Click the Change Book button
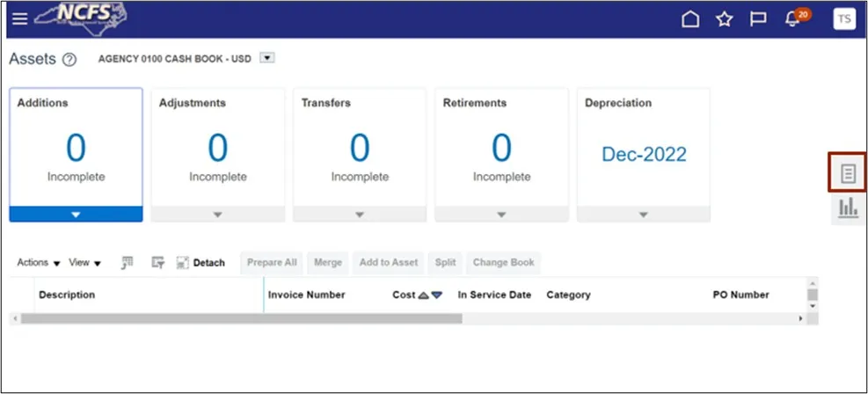Viewport: 868px width, 394px height. pos(503,263)
